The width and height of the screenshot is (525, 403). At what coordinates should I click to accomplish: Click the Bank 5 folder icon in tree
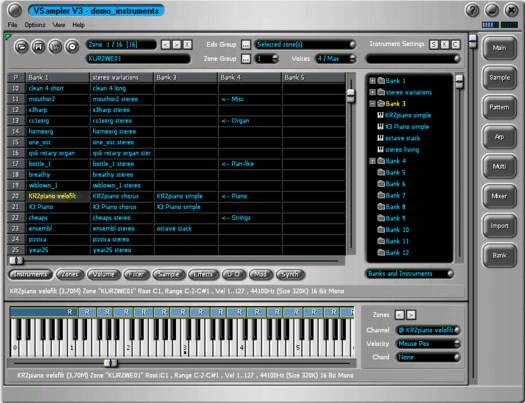click(x=381, y=172)
